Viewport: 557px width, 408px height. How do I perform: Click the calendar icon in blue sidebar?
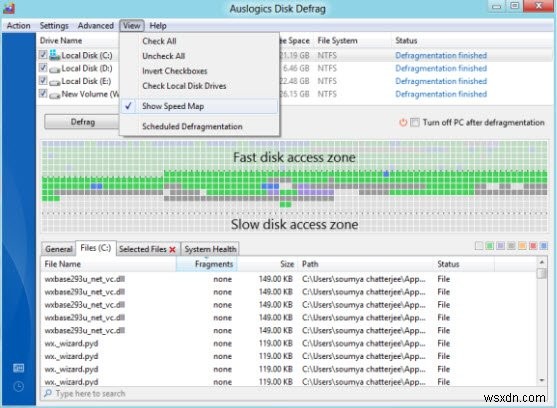pos(18,368)
